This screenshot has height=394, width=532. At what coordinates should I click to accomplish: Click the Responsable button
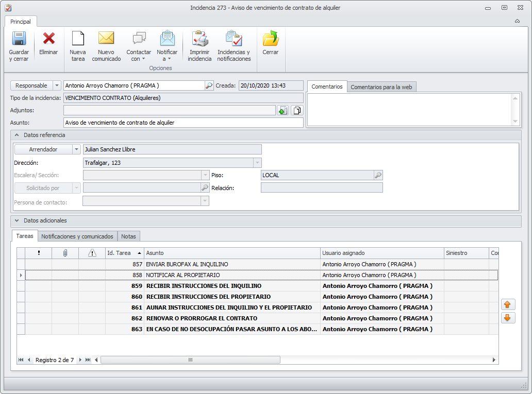(31, 85)
